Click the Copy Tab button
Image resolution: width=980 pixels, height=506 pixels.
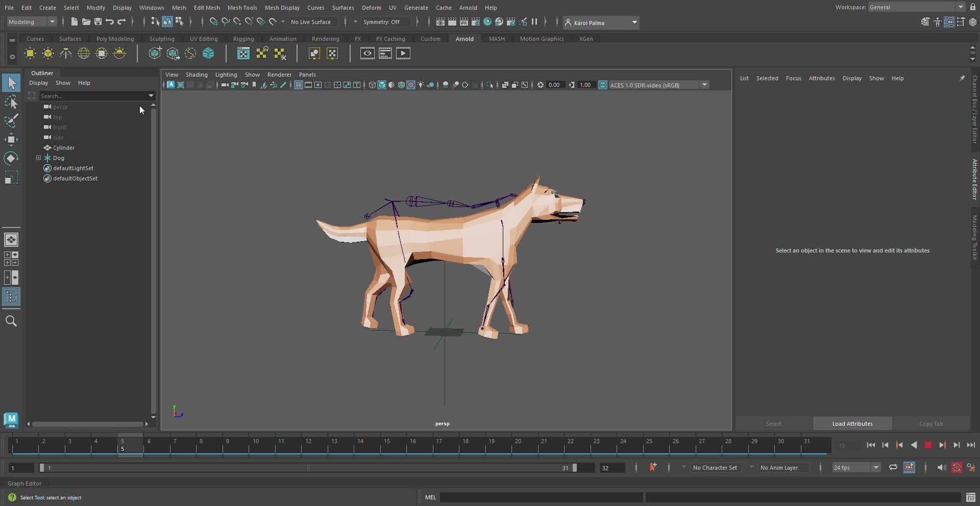coord(930,423)
